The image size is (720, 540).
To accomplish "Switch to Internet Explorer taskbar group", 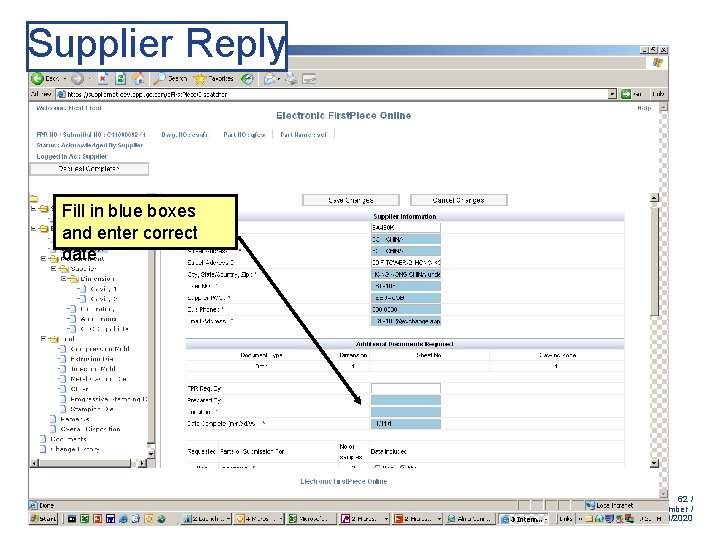I will (x=524, y=519).
